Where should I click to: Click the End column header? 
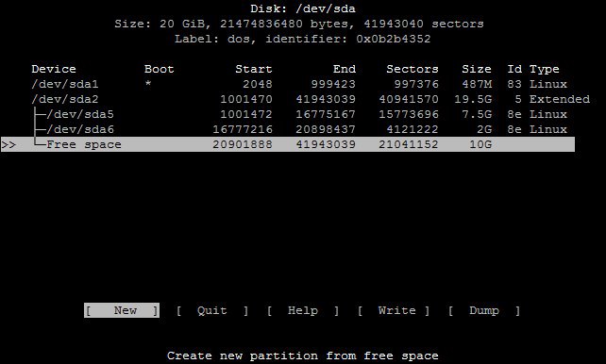[345, 69]
